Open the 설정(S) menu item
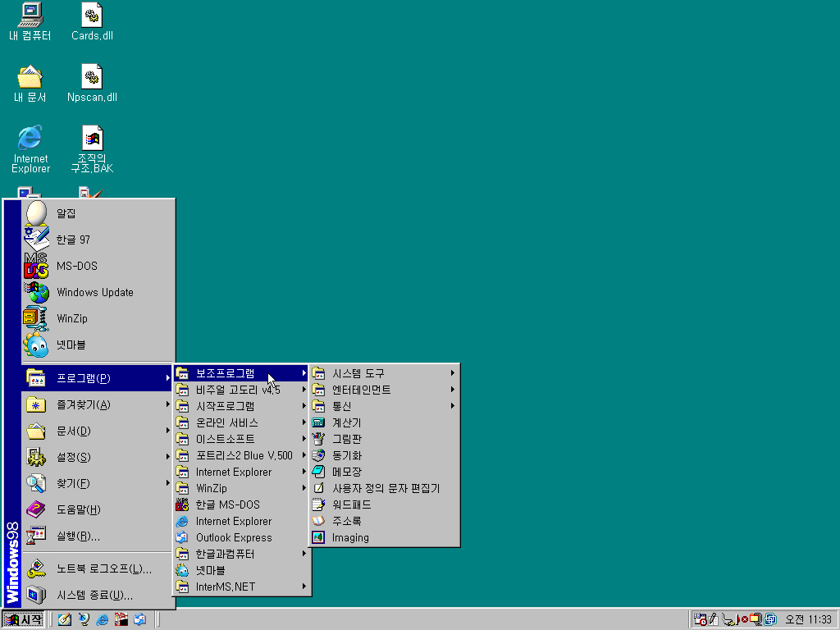Viewport: 840px width, 630px height. [x=98, y=457]
